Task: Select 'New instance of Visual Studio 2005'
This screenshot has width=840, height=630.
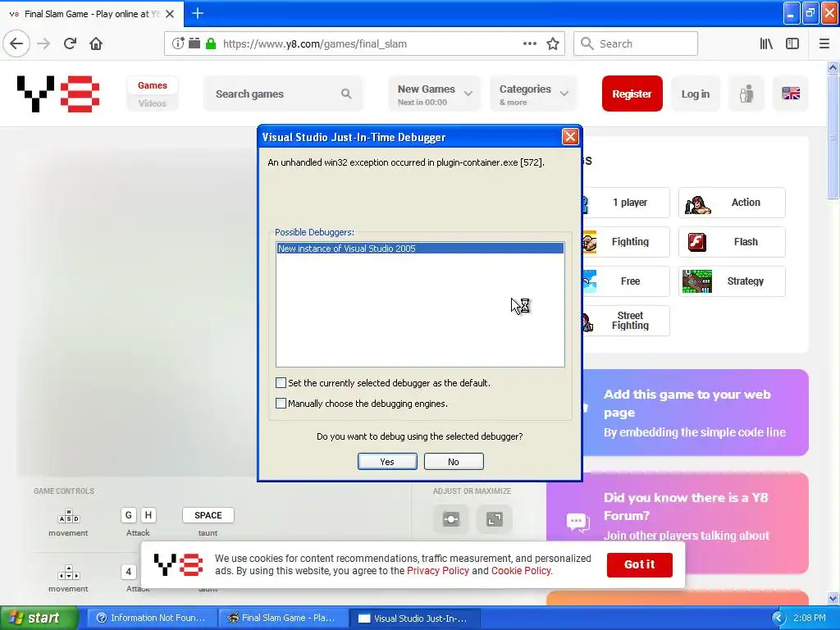Action: tap(420, 249)
